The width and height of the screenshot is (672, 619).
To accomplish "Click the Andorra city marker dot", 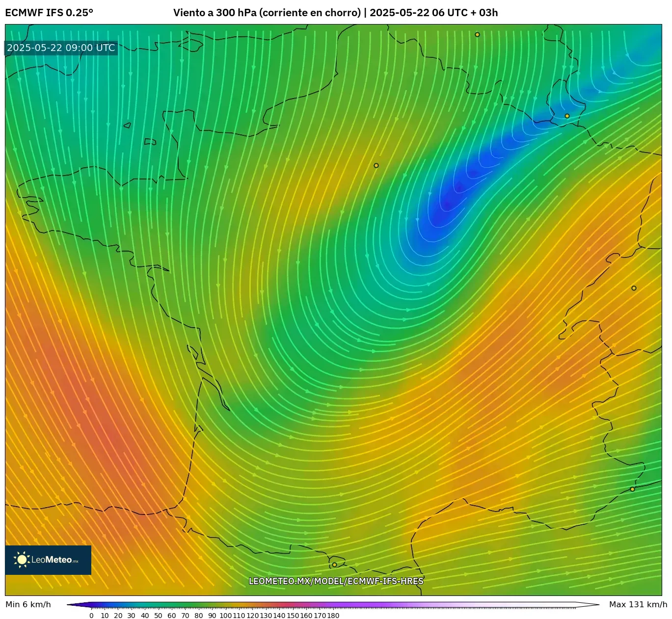I will point(334,565).
